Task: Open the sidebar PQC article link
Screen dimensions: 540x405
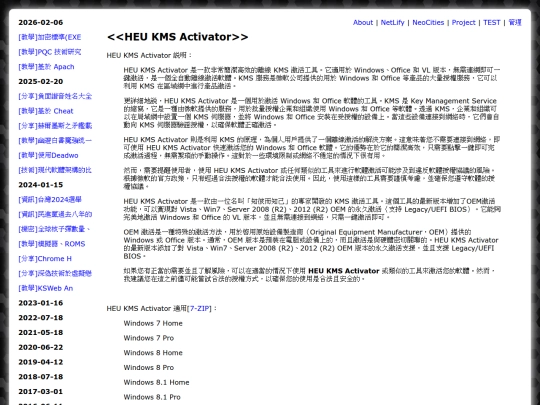Action: (50, 52)
